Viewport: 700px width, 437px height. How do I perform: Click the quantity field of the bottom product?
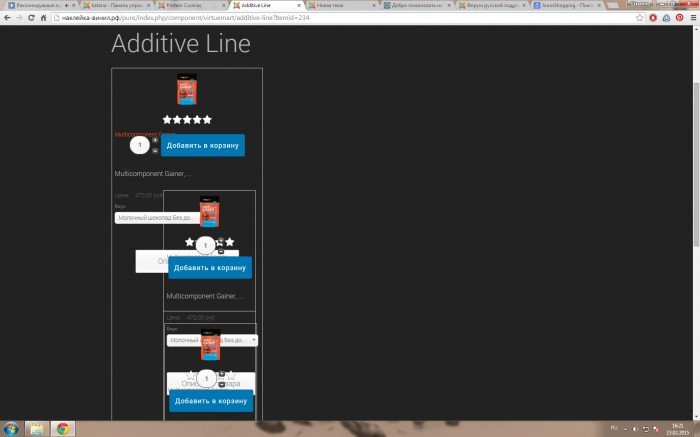[206, 379]
